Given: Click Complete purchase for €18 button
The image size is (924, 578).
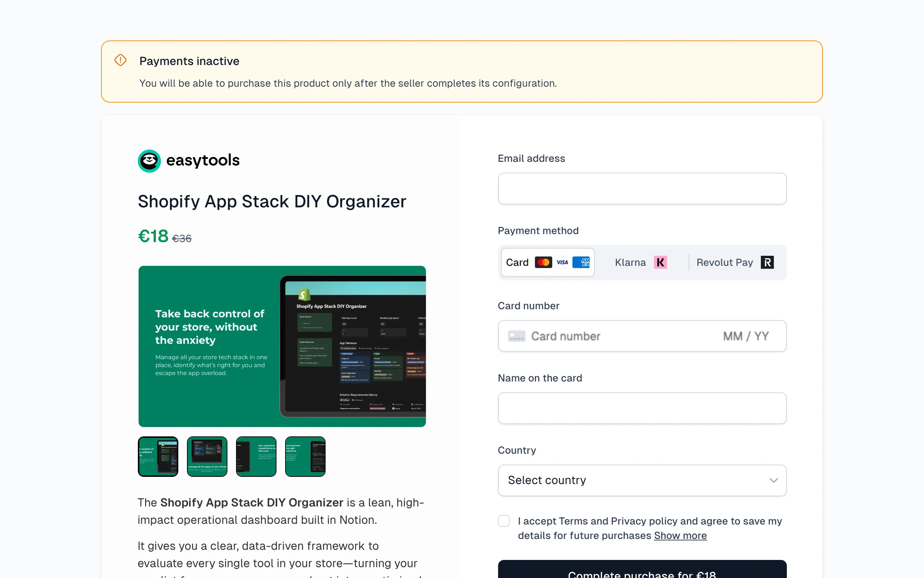Looking at the screenshot, I should [x=642, y=570].
